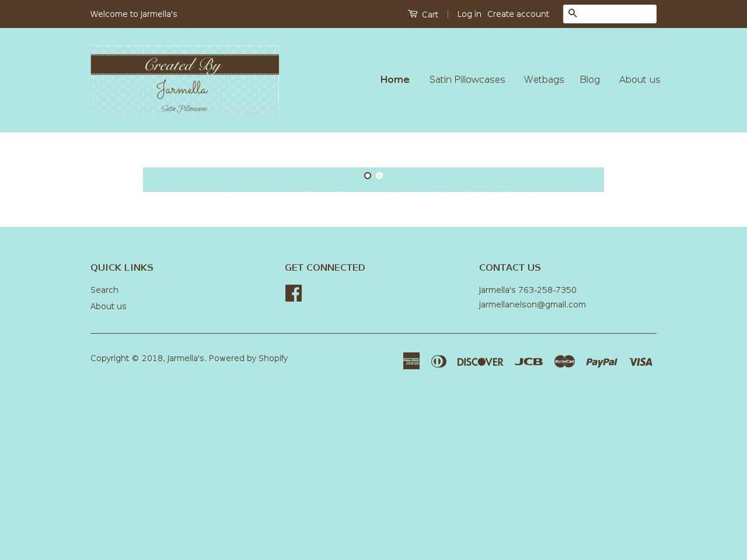The height and width of the screenshot is (560, 747).
Task: Click the JCB payment icon
Action: (x=528, y=362)
